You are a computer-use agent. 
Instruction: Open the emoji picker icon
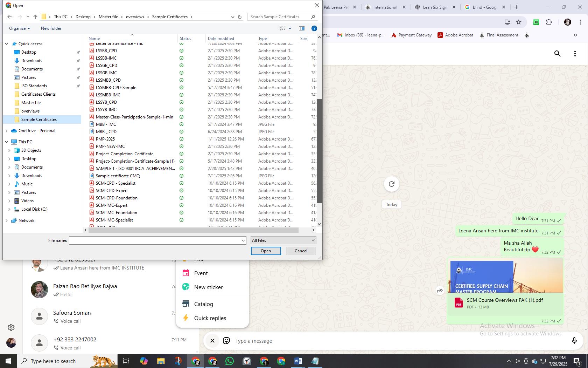226,341
